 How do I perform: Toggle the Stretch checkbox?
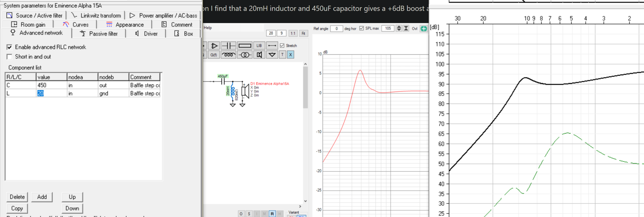[282, 46]
